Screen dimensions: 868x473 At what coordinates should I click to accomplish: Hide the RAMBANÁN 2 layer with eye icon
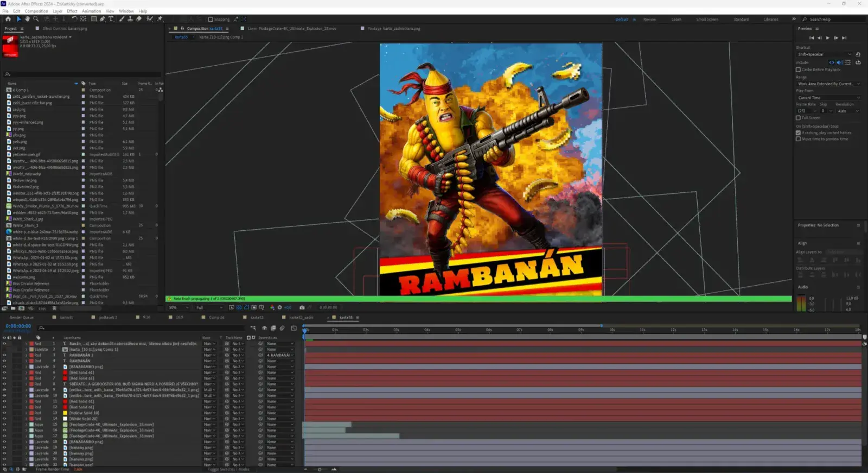[x=4, y=355]
